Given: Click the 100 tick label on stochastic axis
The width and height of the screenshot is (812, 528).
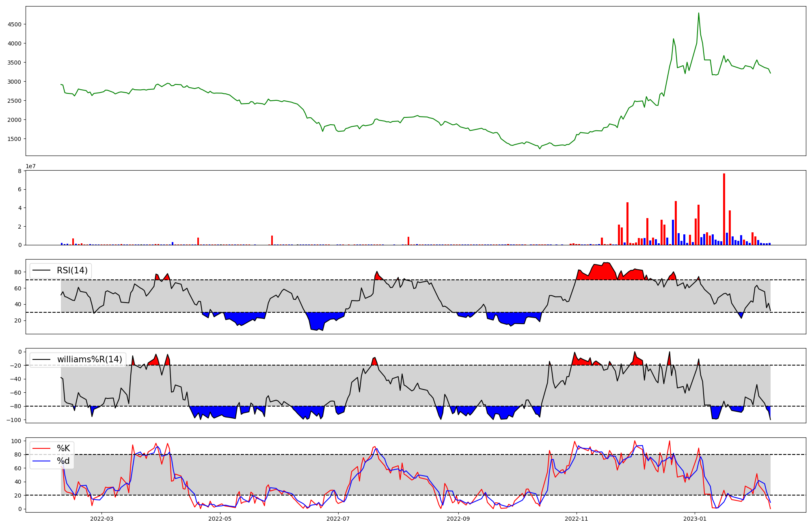Looking at the screenshot, I should [16, 441].
